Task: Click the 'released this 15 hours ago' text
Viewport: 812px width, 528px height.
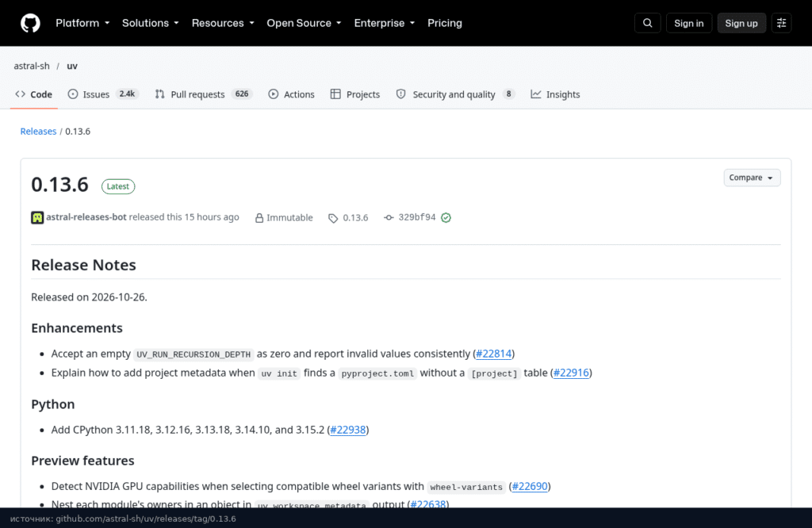Action: click(184, 217)
